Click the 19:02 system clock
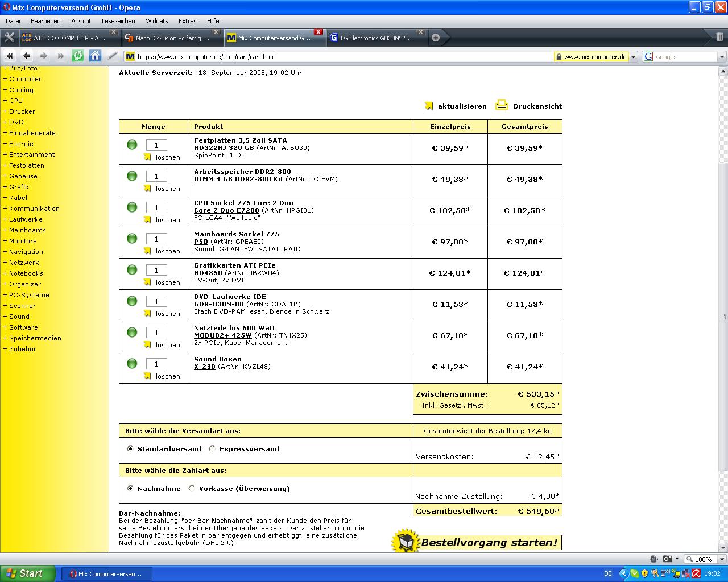Screen dimensions: 728x582 (x=712, y=574)
